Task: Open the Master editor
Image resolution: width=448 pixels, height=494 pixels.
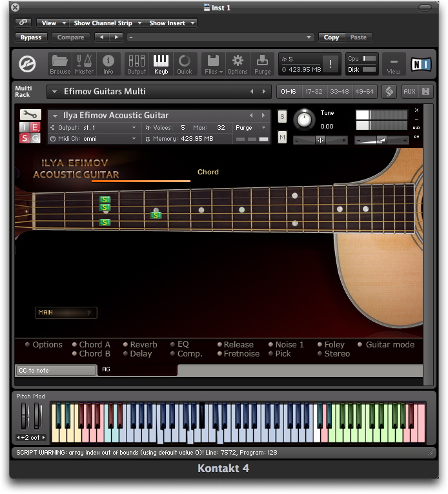Action: click(x=84, y=65)
